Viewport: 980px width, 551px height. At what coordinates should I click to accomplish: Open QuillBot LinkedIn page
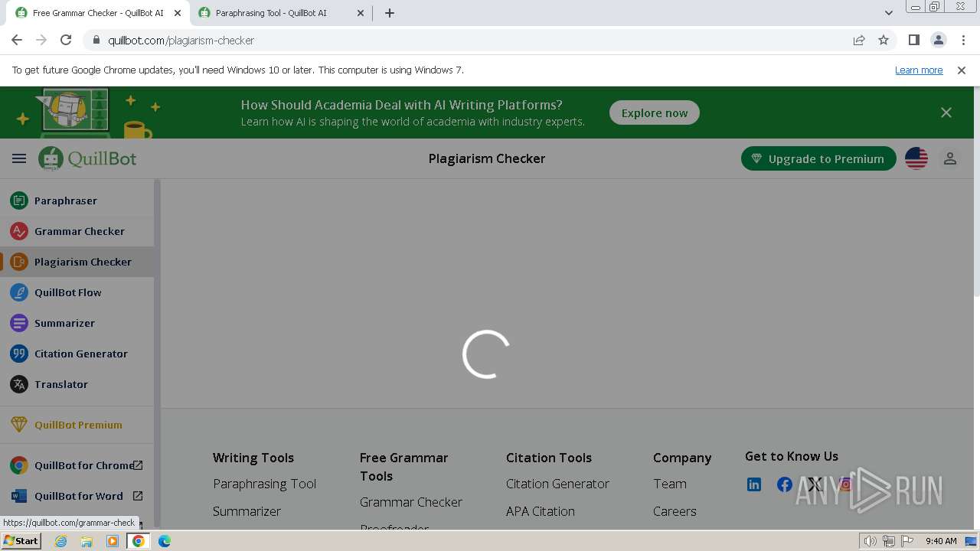754,484
